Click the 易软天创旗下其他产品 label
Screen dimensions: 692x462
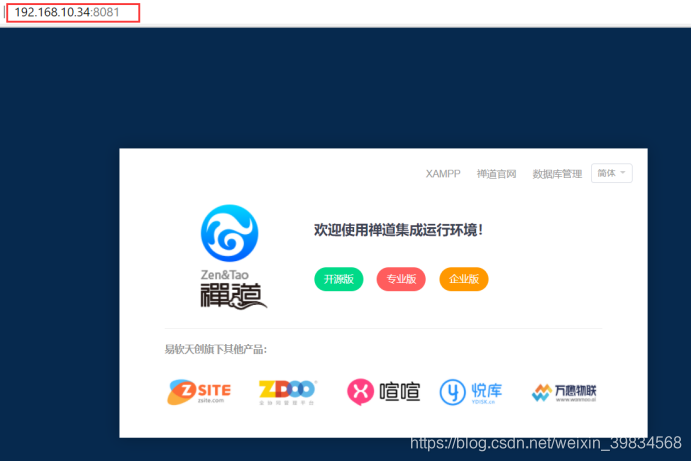(216, 349)
